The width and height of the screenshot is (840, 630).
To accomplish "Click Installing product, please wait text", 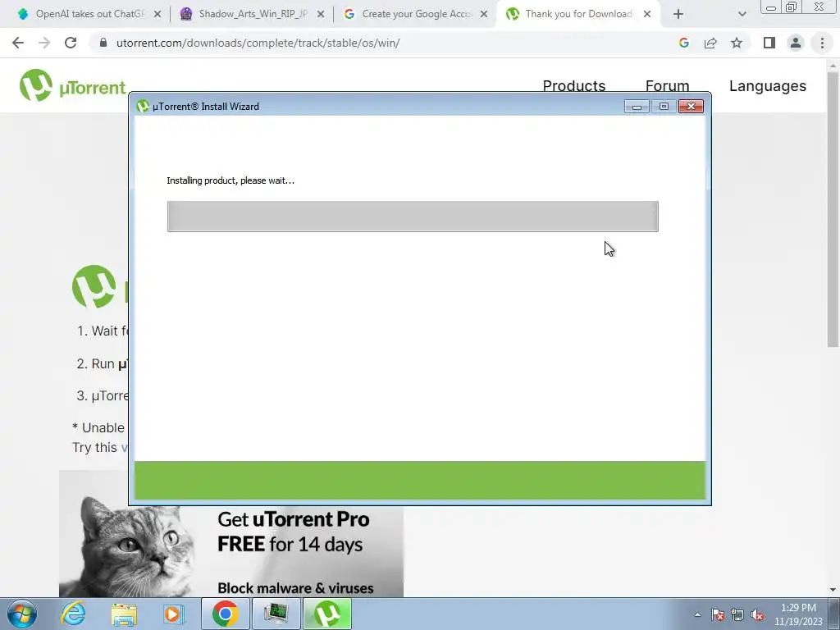I will pos(231,180).
